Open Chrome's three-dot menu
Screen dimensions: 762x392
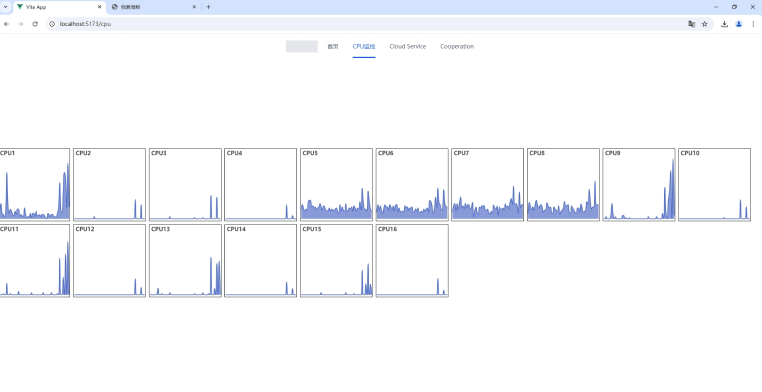[x=754, y=24]
